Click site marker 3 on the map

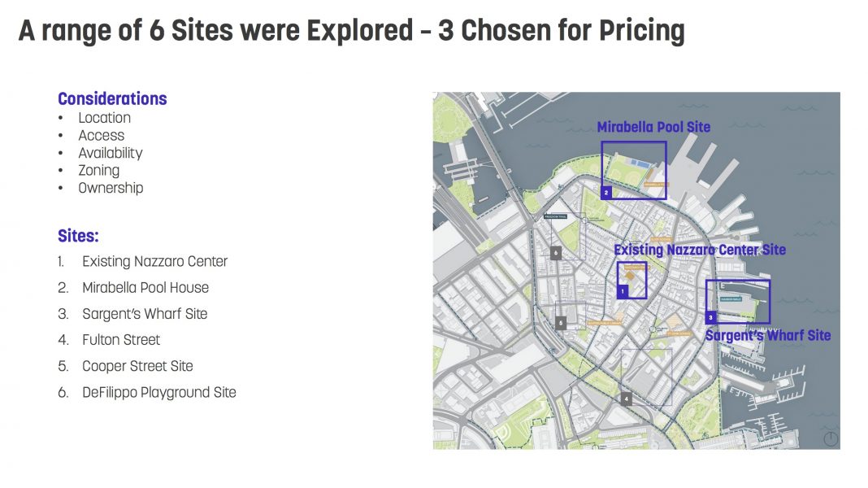coord(711,317)
